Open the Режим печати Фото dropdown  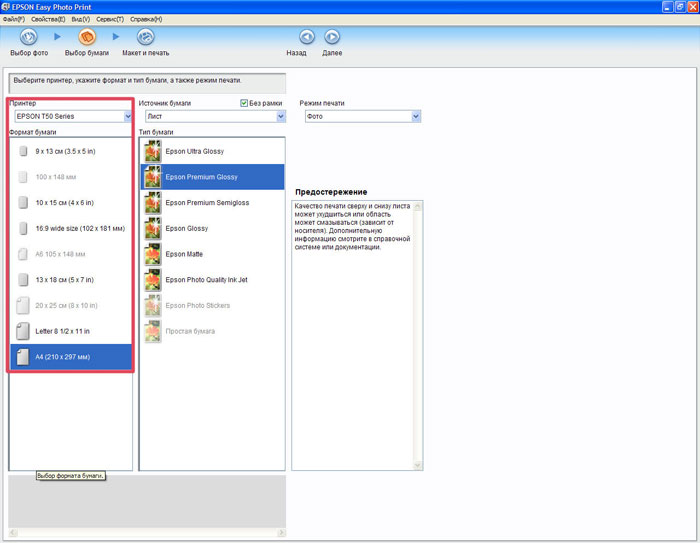tap(363, 117)
